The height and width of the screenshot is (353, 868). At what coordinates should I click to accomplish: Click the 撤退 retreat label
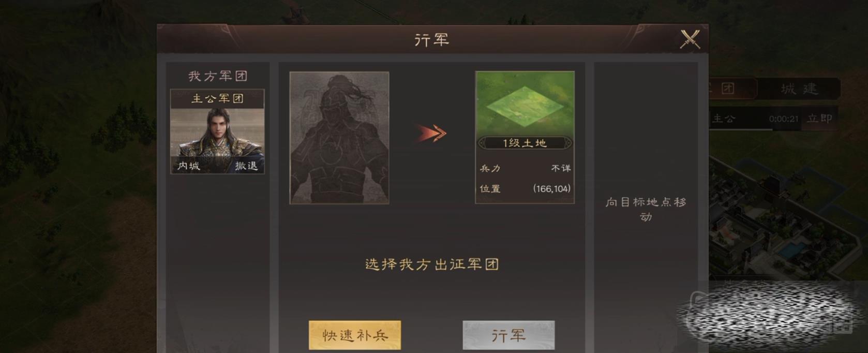tap(246, 166)
